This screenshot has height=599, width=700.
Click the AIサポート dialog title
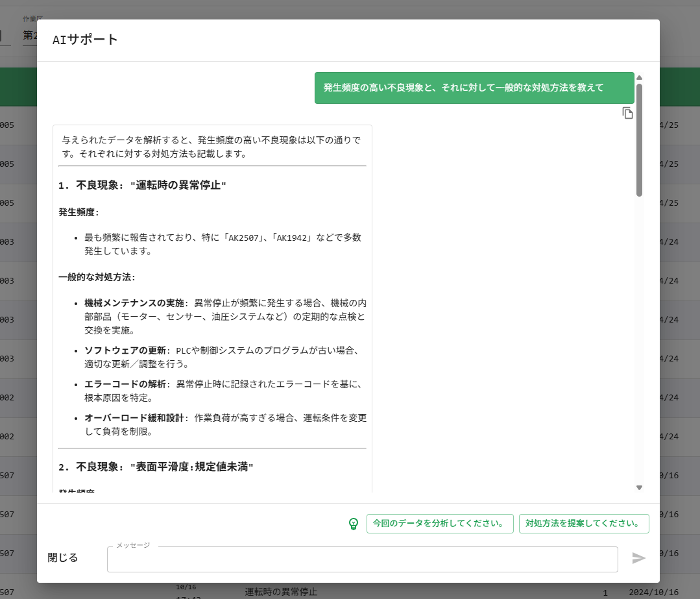pos(86,40)
